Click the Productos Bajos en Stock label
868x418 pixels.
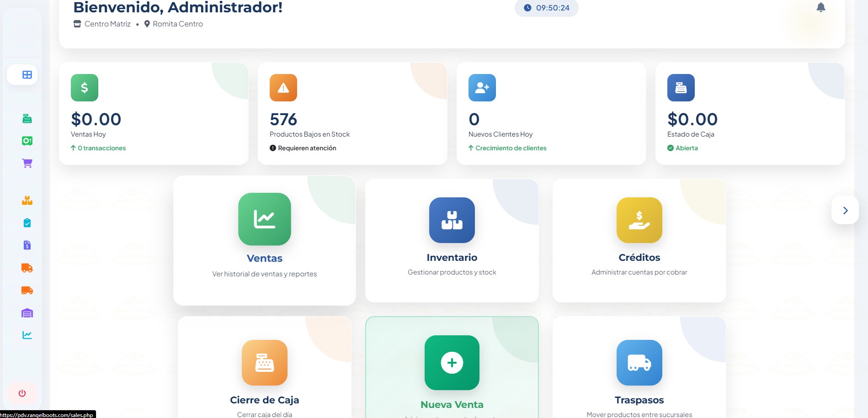(309, 134)
